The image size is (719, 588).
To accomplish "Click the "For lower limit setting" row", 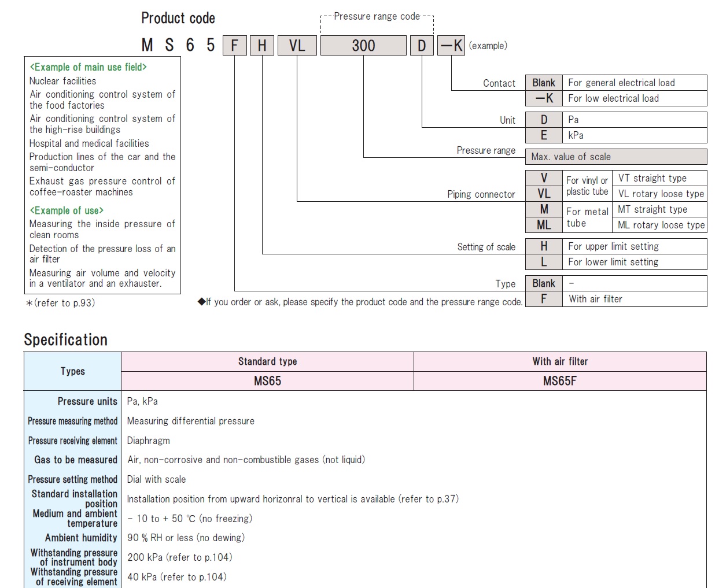I will click(x=613, y=262).
